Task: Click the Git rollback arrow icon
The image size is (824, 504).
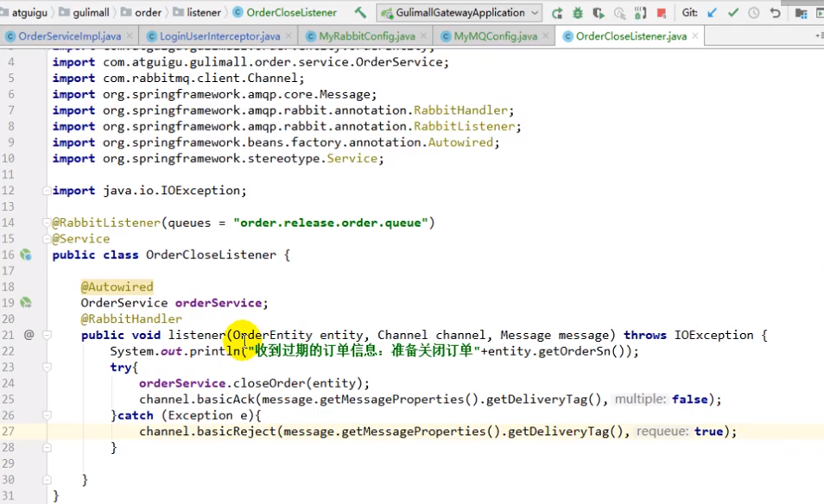Action: [x=775, y=13]
